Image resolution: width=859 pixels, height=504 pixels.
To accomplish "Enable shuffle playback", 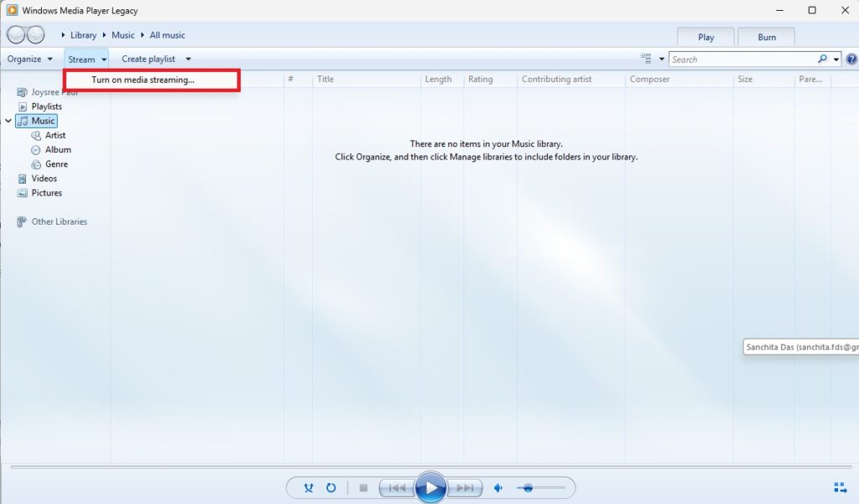I will [x=309, y=487].
